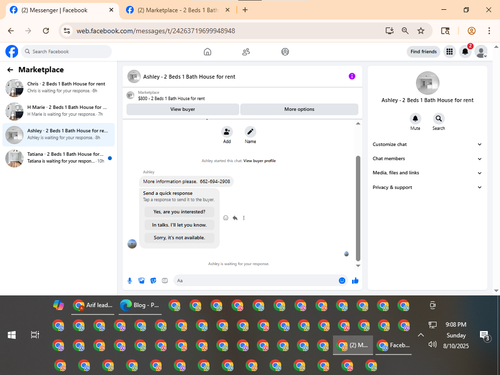Open emoji picker in message box
This screenshot has height=375, width=500.
tap(342, 281)
